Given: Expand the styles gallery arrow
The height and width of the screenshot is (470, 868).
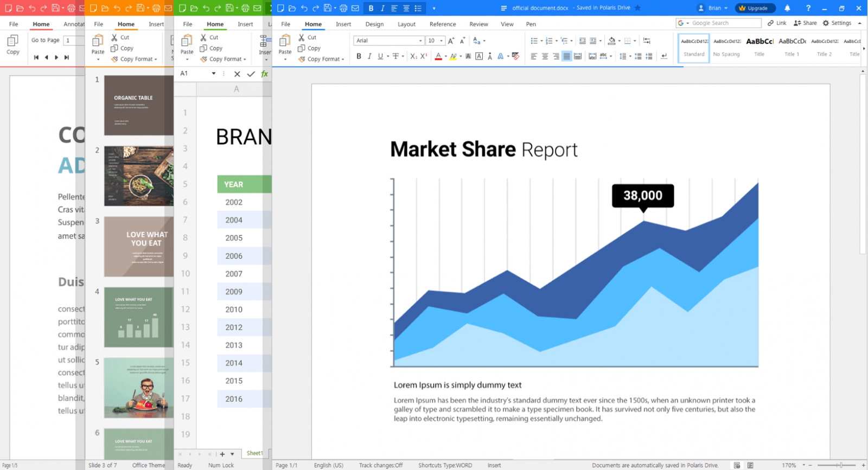Looking at the screenshot, I should pyautogui.click(x=864, y=48).
